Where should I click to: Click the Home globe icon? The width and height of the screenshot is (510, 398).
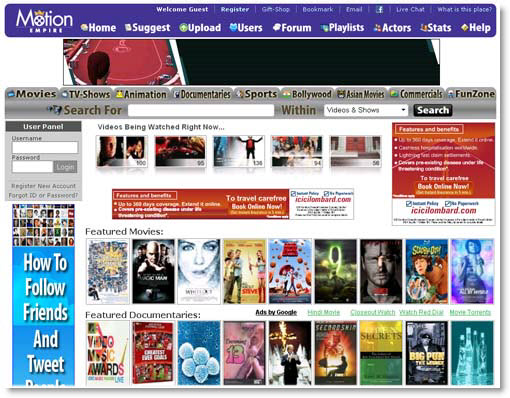point(84,28)
